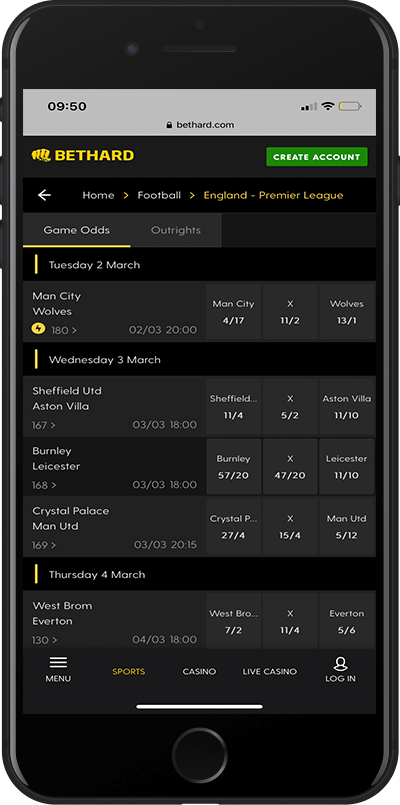Open the LIVE CASINO section
This screenshot has width=400, height=805.
[x=270, y=672]
